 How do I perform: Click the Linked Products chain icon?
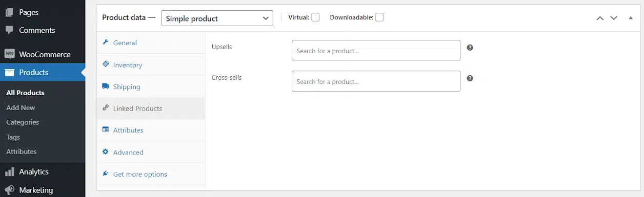click(x=106, y=108)
